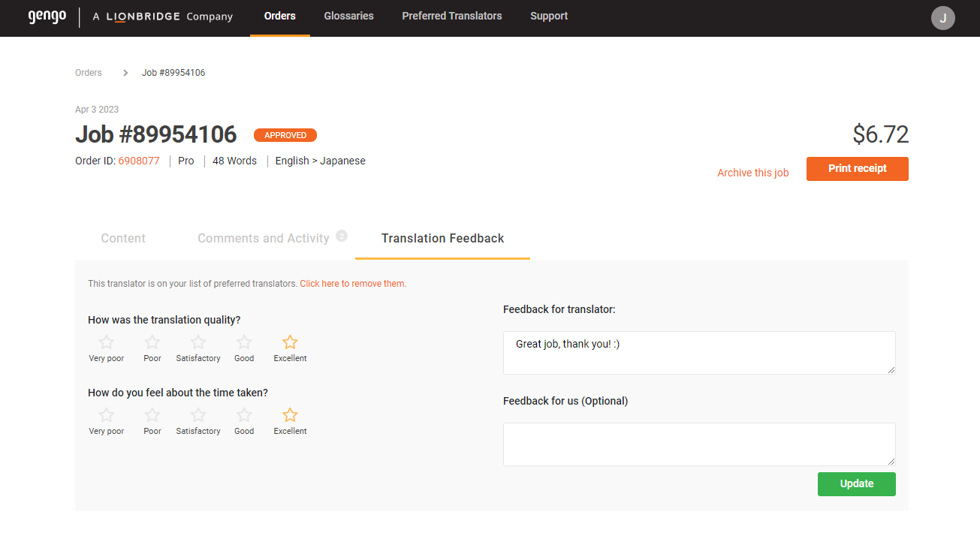Open Support in the navbar
Viewport: 980px width, 533px height.
(x=549, y=16)
